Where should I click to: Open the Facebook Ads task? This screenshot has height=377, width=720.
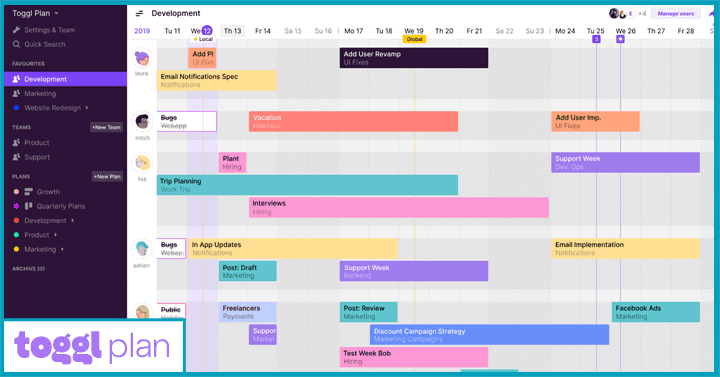(x=656, y=312)
